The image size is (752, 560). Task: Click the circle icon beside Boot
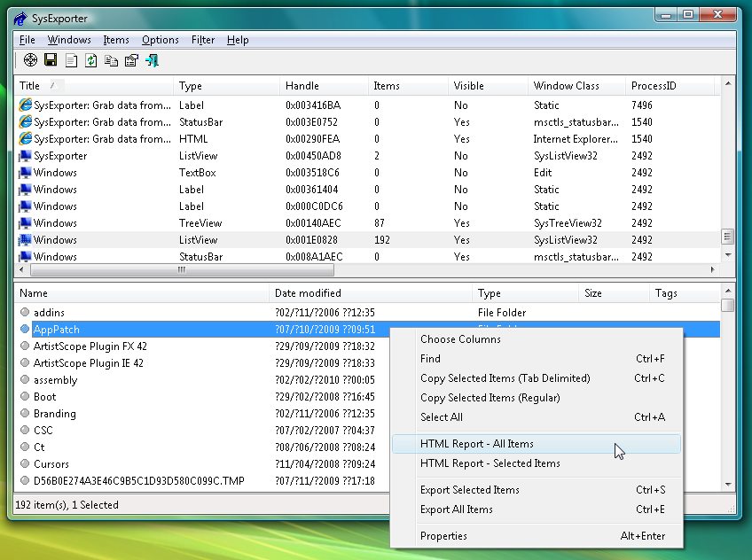[x=25, y=396]
